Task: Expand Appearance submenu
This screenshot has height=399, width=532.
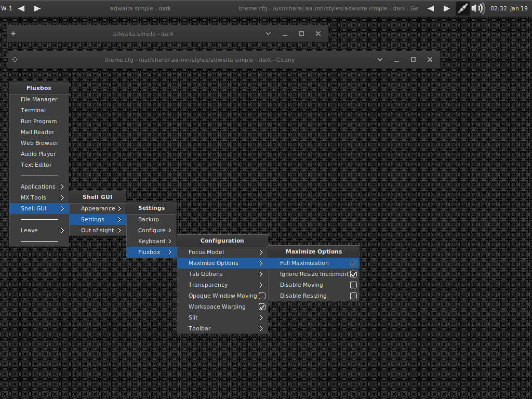Action: click(x=98, y=208)
